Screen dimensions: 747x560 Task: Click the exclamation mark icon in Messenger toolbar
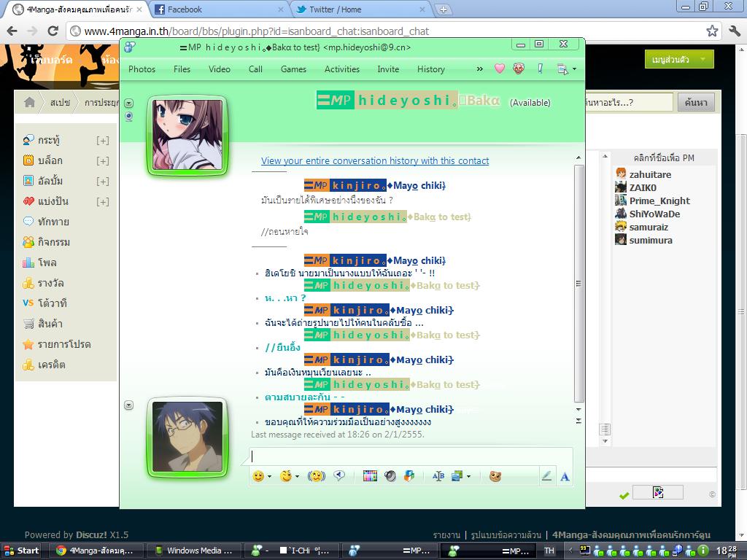[540, 69]
